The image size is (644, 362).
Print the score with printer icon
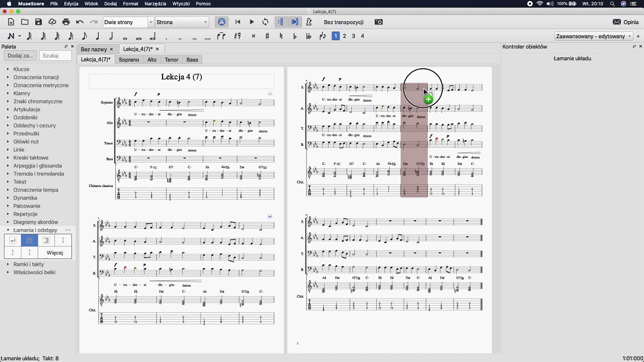pyautogui.click(x=66, y=22)
